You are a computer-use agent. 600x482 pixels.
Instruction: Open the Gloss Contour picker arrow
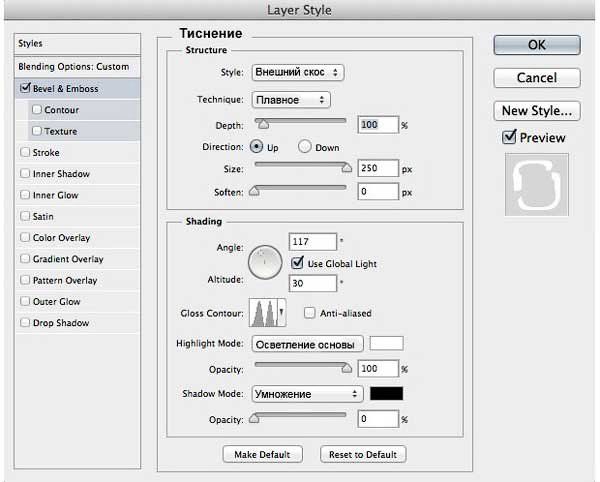tap(282, 313)
